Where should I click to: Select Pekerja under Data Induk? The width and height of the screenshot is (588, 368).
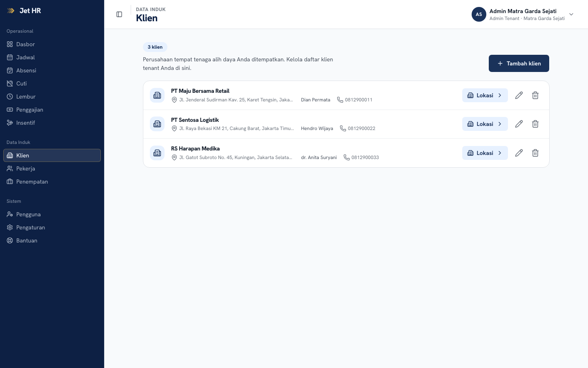52,168
